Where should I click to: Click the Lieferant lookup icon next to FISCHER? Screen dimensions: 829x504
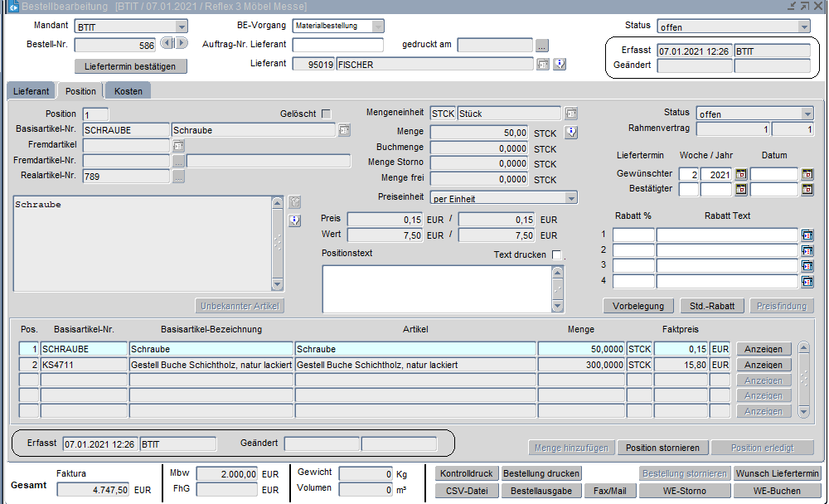[x=543, y=64]
